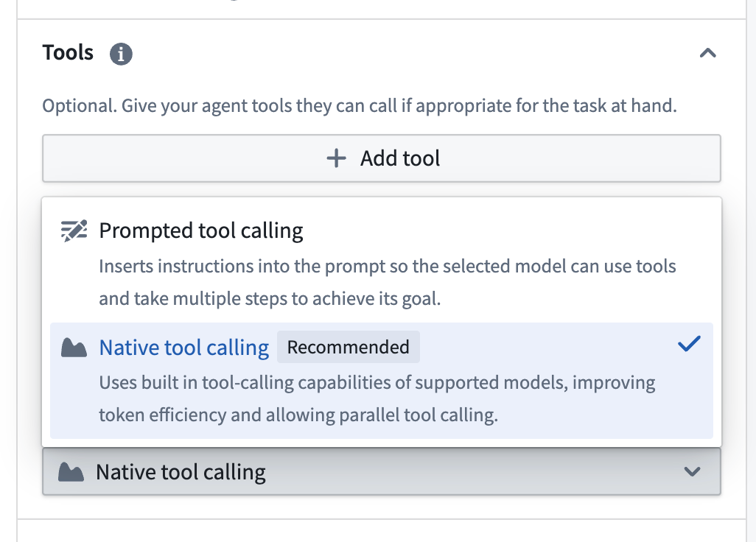Click the Recommended badge

point(348,346)
